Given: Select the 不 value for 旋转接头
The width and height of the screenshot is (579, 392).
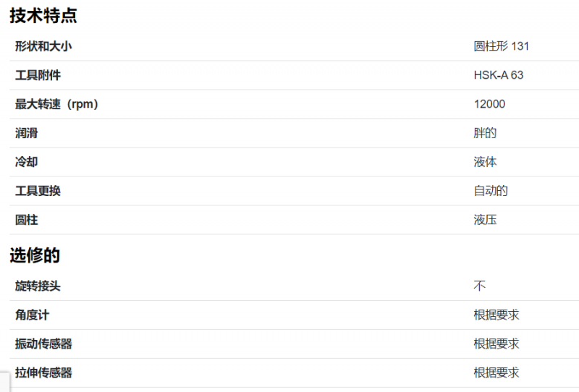Looking at the screenshot, I should point(479,286).
